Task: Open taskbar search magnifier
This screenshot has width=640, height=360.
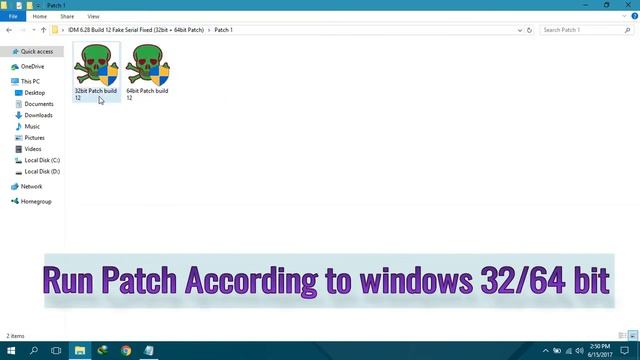Action: click(x=34, y=351)
